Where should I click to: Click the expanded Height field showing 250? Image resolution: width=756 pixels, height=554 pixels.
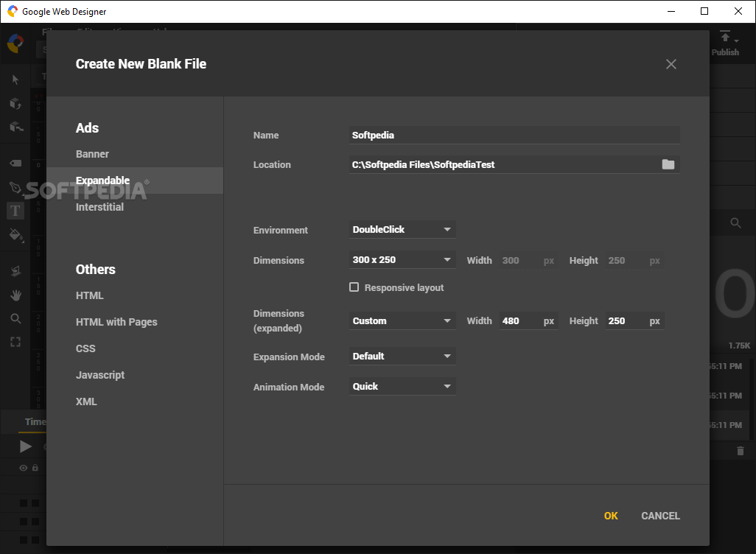[x=634, y=320]
